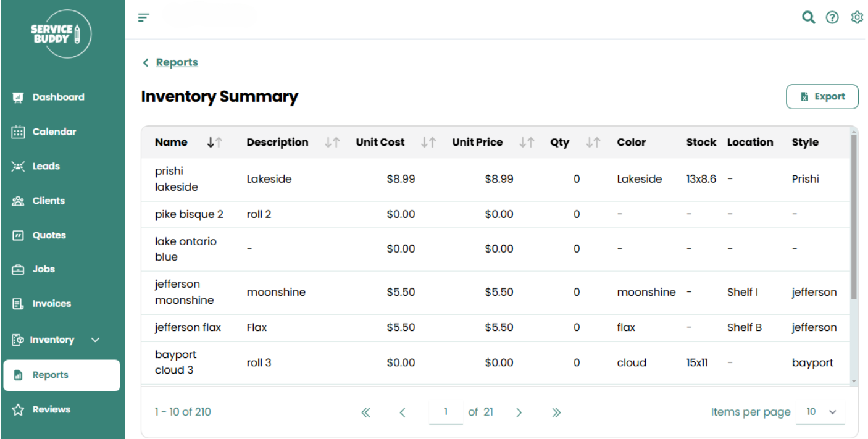Sort by Unit Cost column arrows

(428, 143)
